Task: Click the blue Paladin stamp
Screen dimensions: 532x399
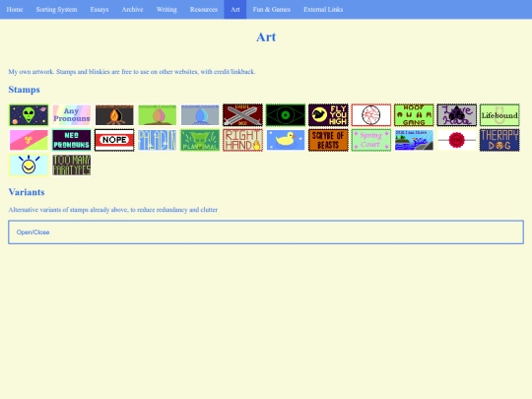Action: tap(157, 140)
